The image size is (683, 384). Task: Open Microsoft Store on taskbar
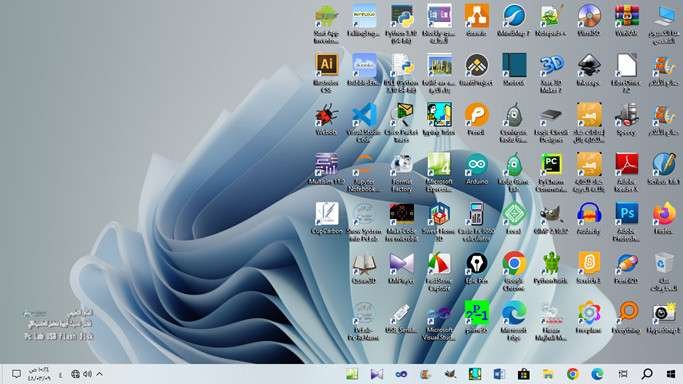524,374
